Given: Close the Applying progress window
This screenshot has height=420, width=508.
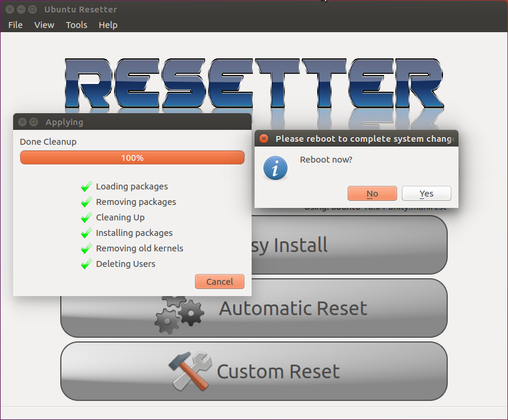Looking at the screenshot, I should click(x=22, y=122).
